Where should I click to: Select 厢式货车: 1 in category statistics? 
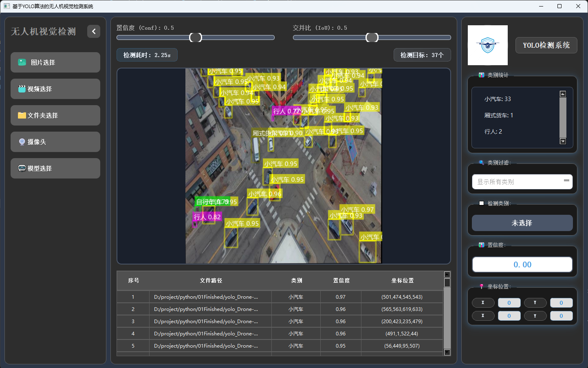(498, 115)
